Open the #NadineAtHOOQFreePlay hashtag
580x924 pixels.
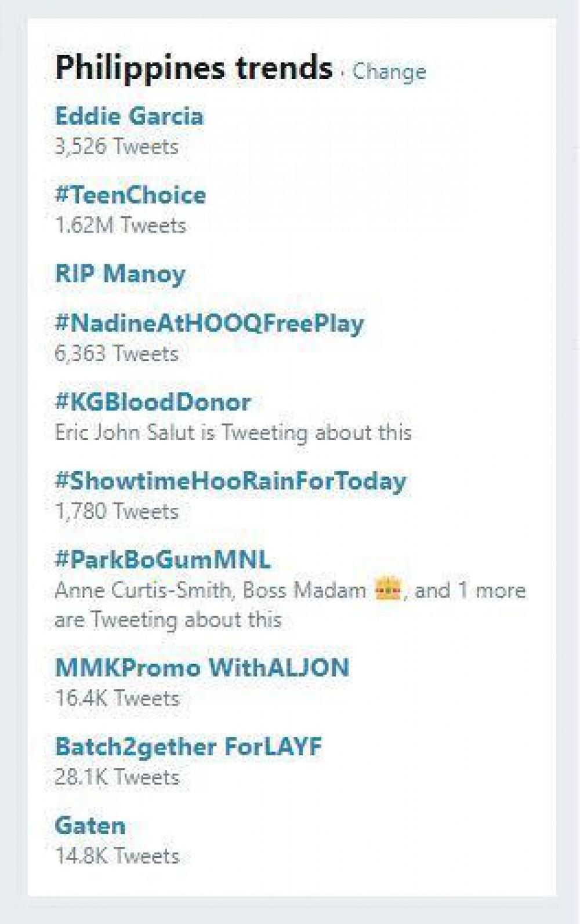pos(209,323)
